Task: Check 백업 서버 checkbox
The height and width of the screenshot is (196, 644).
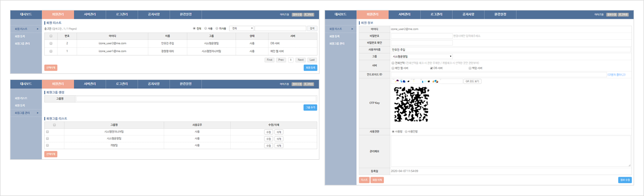Action: pyautogui.click(x=470, y=68)
